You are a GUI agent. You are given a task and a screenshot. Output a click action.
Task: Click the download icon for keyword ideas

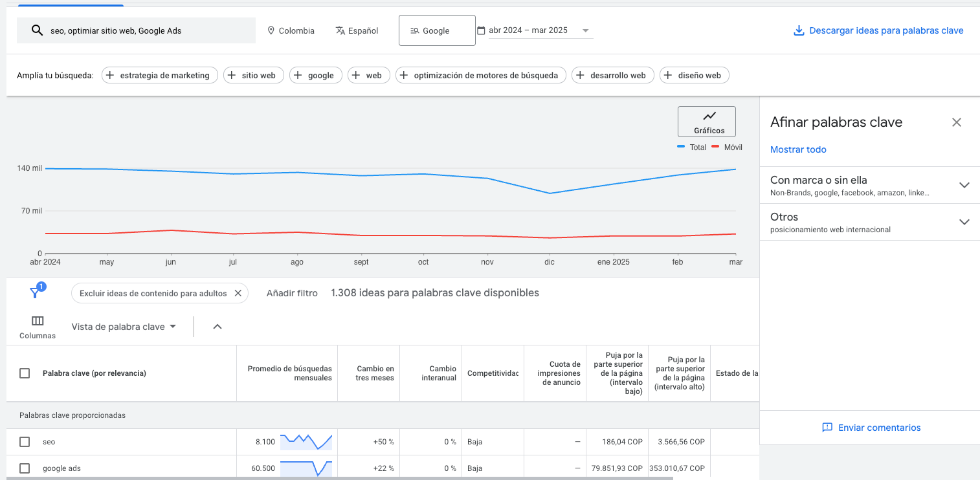[799, 30]
